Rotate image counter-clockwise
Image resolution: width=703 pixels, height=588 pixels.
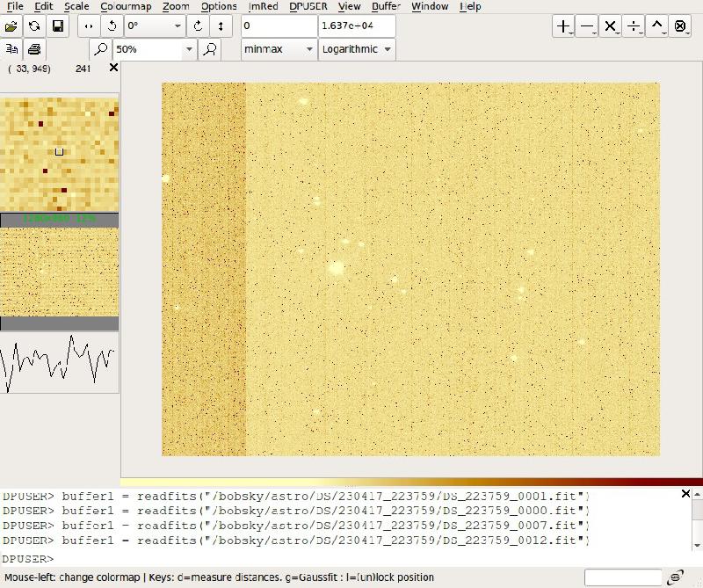click(112, 26)
